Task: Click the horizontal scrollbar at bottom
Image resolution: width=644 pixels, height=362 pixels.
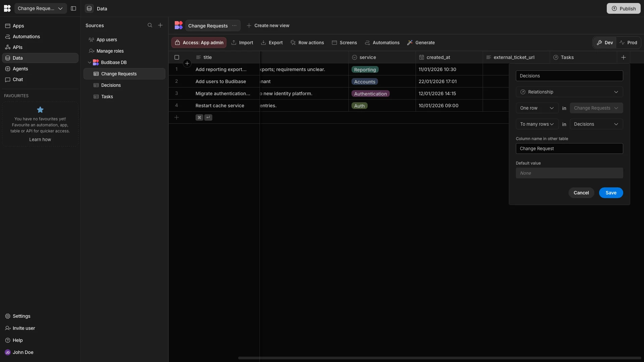Action: point(439,358)
